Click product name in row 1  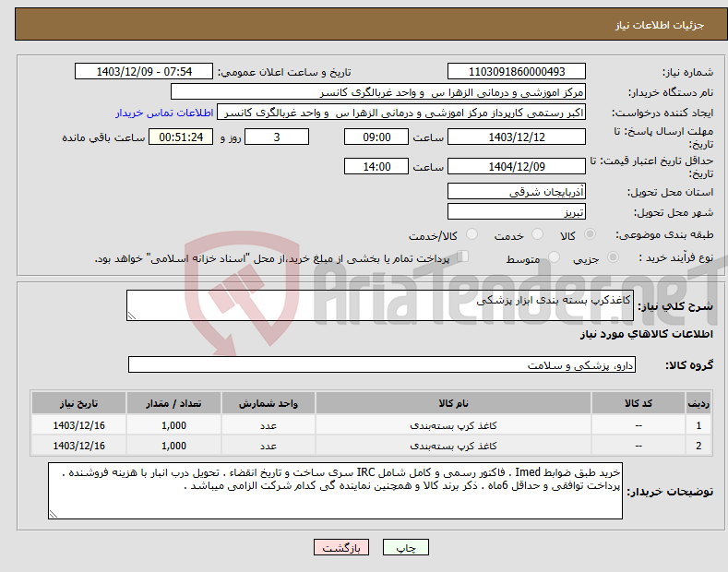(453, 425)
